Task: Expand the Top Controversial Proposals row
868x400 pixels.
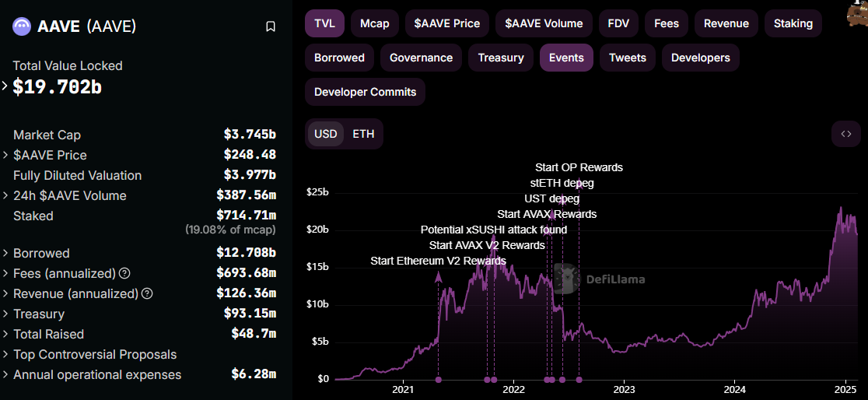Action: pos(5,355)
